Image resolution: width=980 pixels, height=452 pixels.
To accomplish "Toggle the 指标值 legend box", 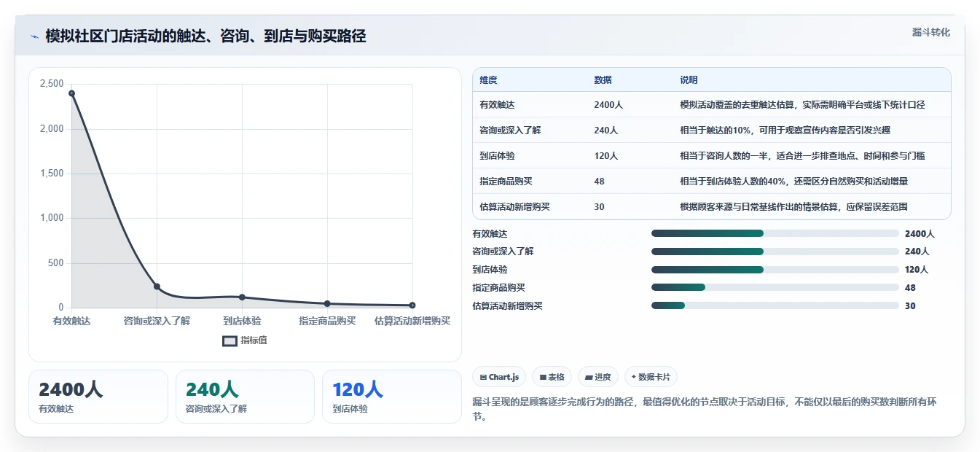I will pos(230,340).
